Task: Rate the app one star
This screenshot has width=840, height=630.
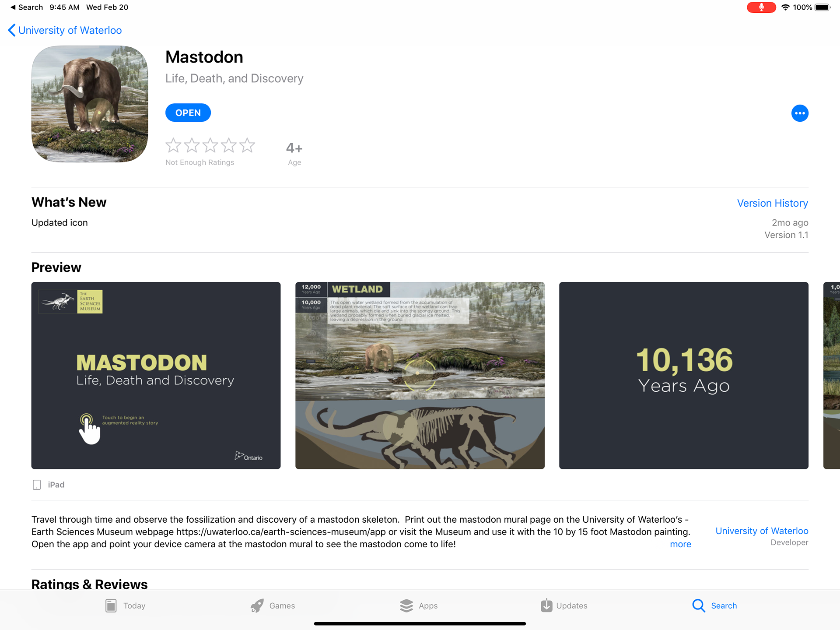Action: click(173, 145)
